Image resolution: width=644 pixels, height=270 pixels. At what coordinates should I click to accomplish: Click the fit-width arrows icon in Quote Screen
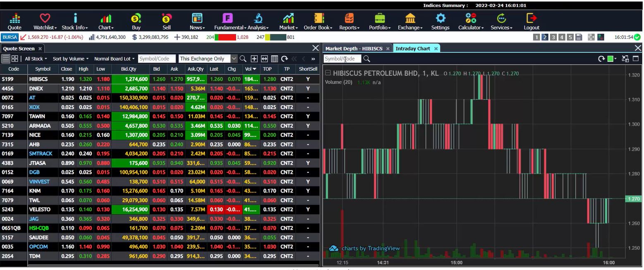pyautogui.click(x=264, y=59)
